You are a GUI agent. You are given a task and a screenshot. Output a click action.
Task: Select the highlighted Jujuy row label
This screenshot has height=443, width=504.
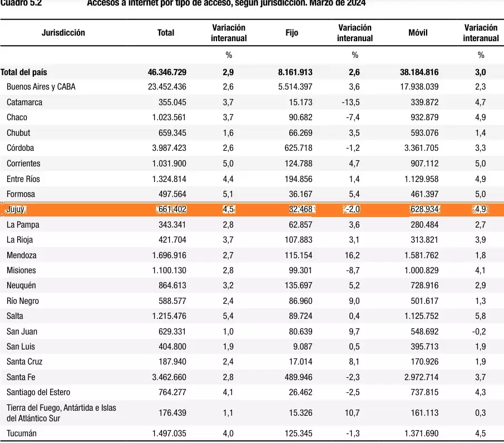click(x=16, y=209)
